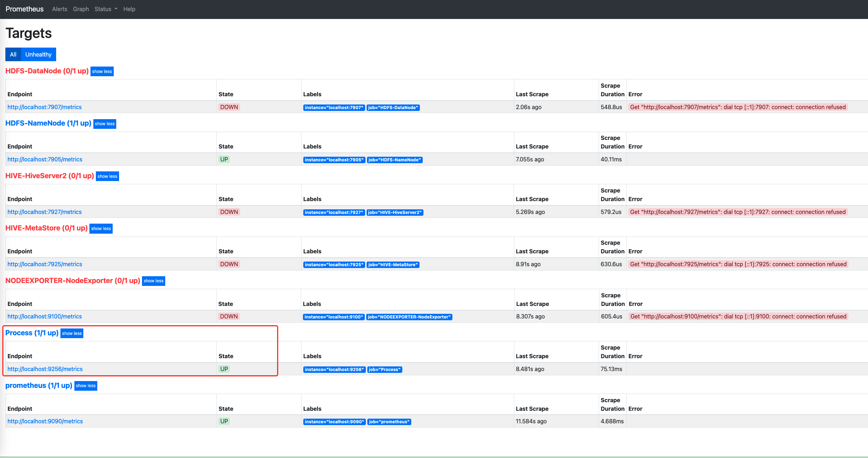Viewport: 868px width, 458px height.
Task: Switch to Unhealthy targets filter
Action: tap(38, 54)
